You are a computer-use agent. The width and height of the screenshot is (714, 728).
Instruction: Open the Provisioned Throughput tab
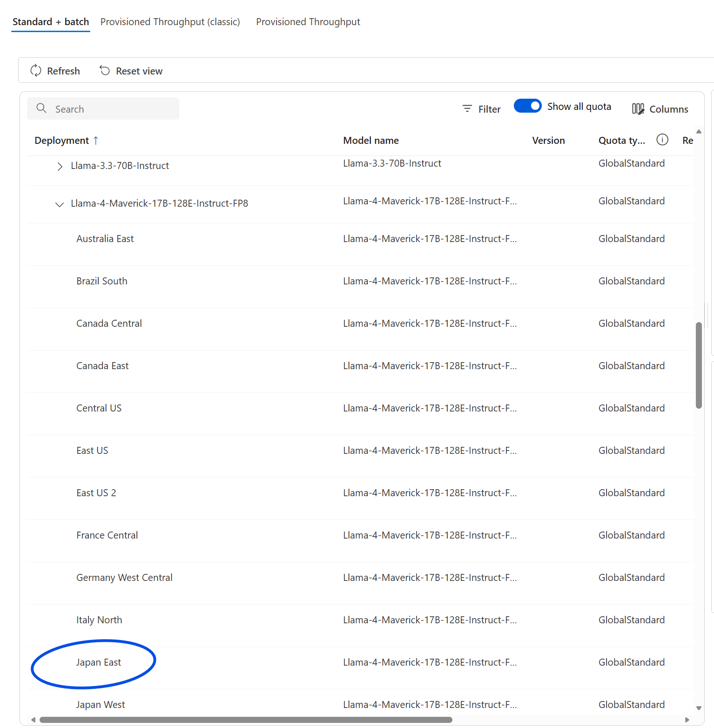pyautogui.click(x=308, y=22)
